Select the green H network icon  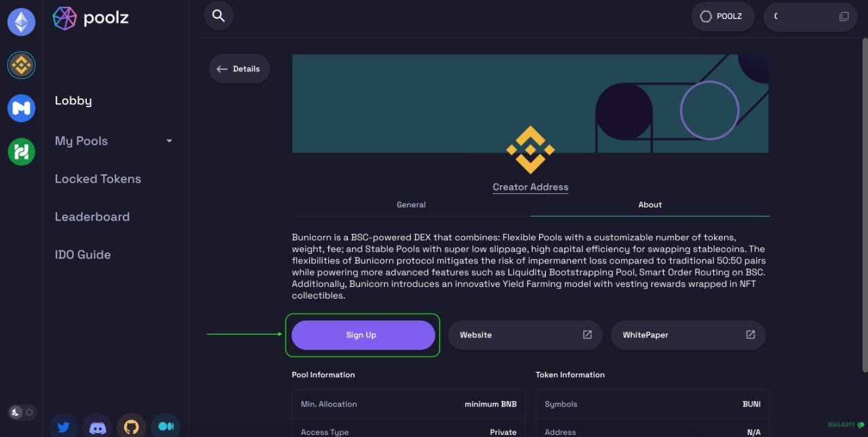[21, 151]
